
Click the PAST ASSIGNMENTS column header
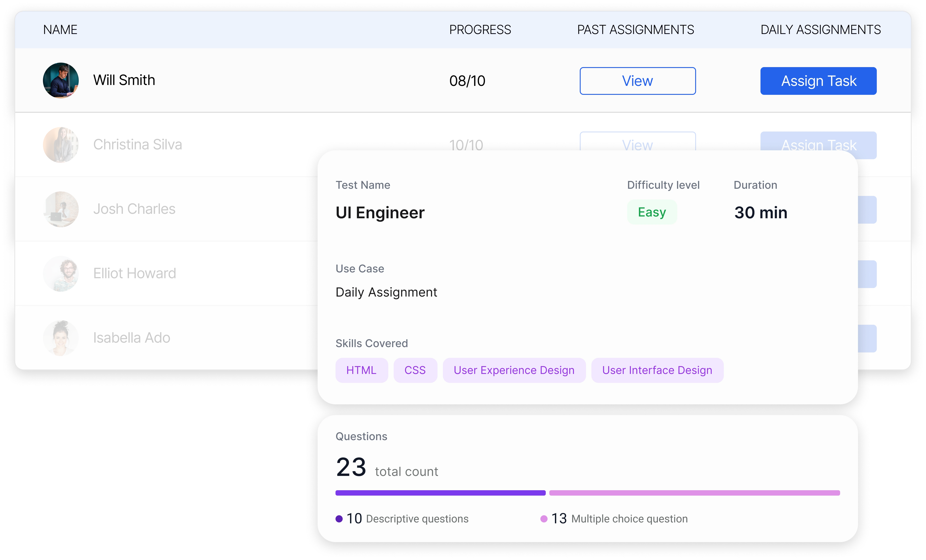[x=635, y=30]
